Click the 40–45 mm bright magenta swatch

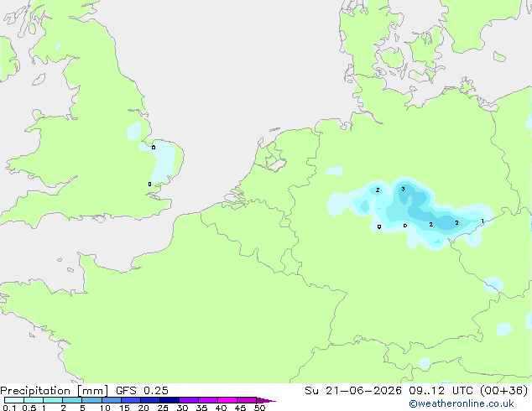coord(227,400)
